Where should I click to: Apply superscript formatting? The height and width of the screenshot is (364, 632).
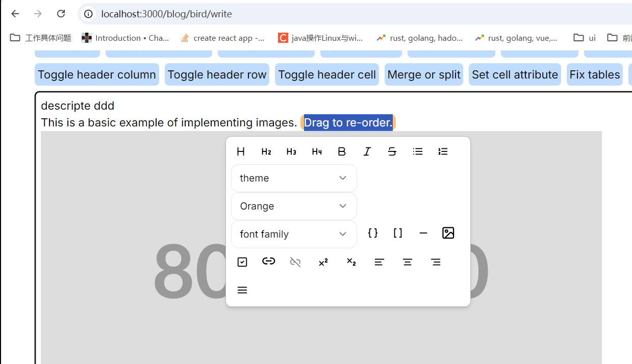[323, 262]
